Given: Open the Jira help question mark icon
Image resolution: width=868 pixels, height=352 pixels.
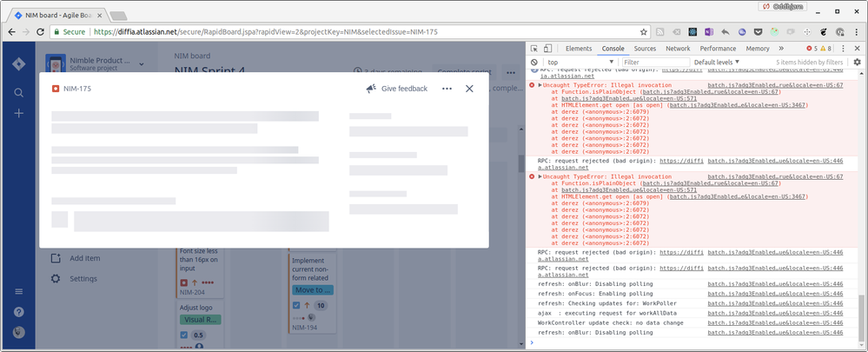Looking at the screenshot, I should click(19, 312).
